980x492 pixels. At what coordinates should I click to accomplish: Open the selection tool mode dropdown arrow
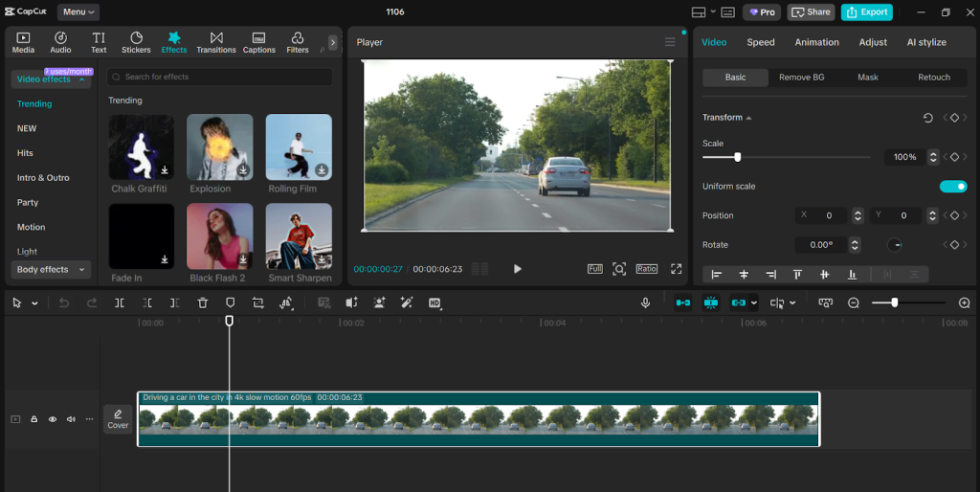tap(35, 303)
